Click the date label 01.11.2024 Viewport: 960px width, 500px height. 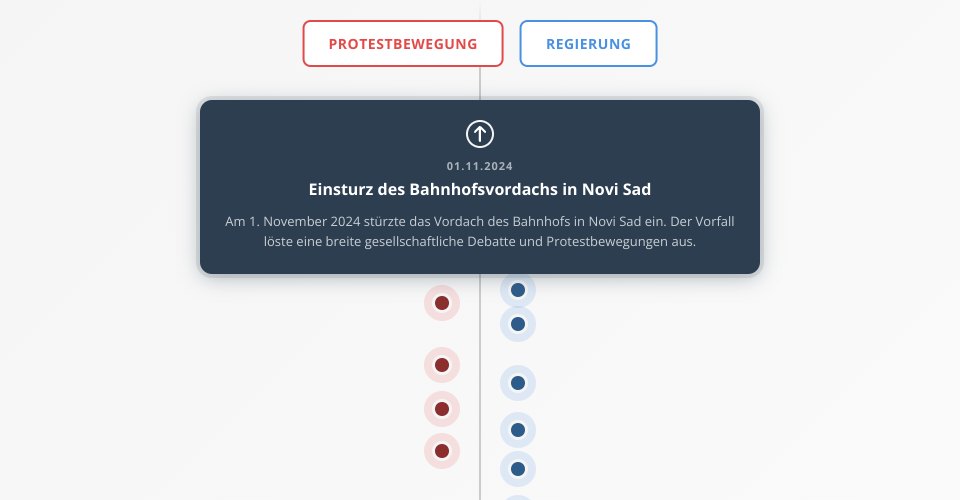click(x=480, y=166)
